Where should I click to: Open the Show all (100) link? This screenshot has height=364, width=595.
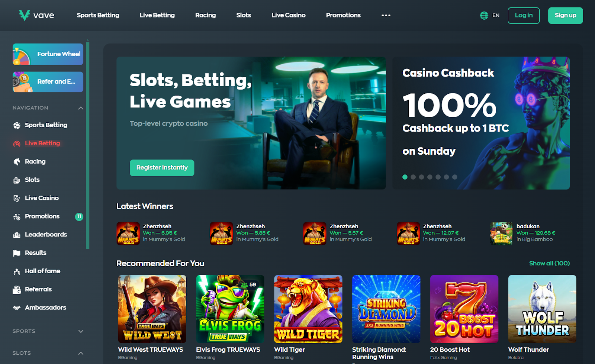549,263
